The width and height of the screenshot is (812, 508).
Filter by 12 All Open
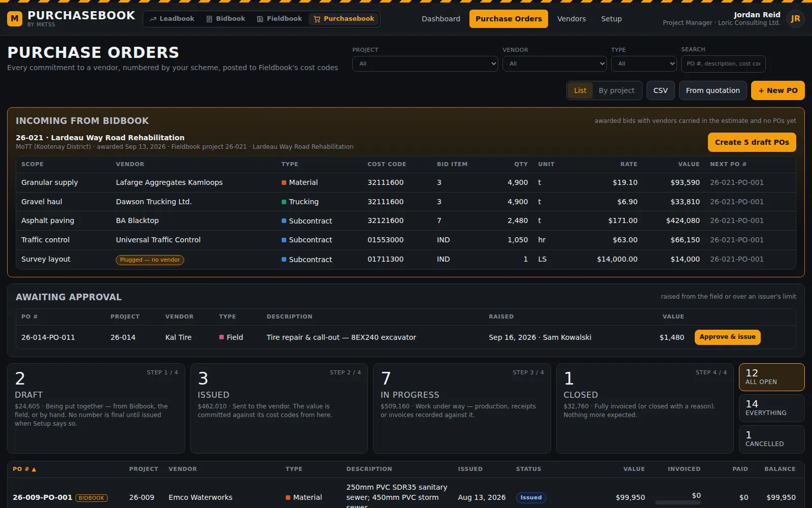click(771, 377)
